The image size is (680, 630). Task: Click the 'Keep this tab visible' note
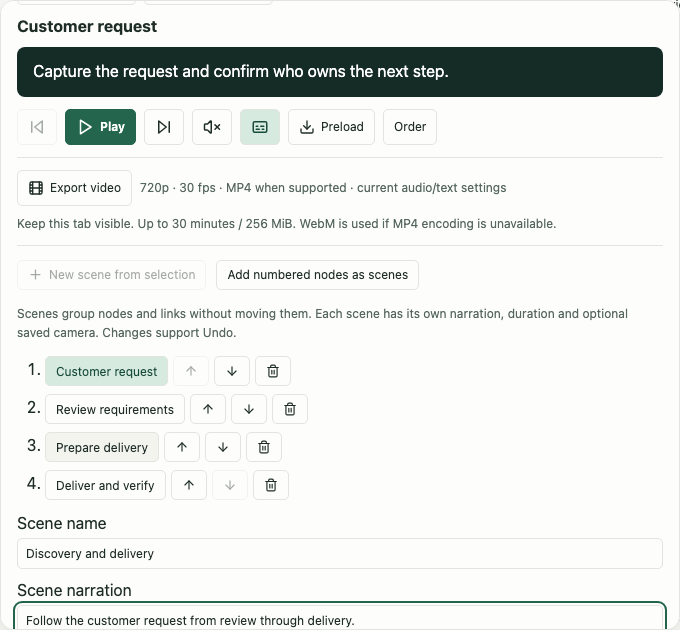click(287, 224)
